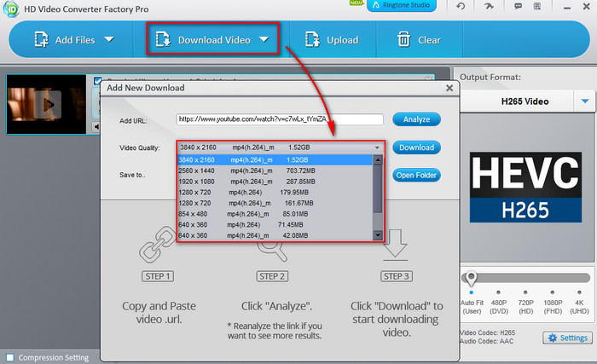The width and height of the screenshot is (597, 364).
Task: Open the feedback chat bubble icon
Action: [x=519, y=6]
